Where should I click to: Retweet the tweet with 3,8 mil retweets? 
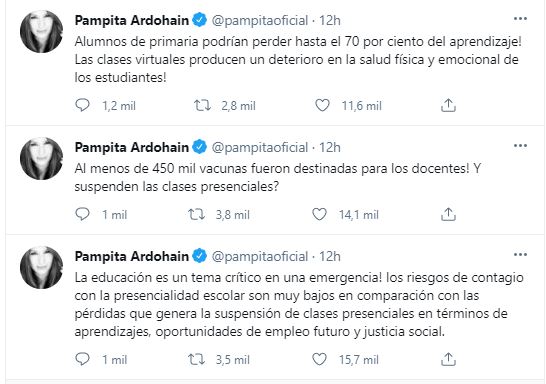point(196,214)
